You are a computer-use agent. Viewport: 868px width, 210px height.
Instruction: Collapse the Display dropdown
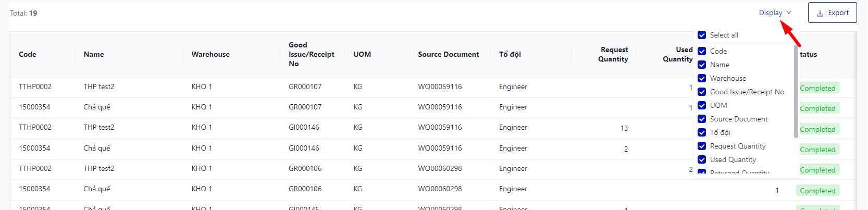click(771, 13)
